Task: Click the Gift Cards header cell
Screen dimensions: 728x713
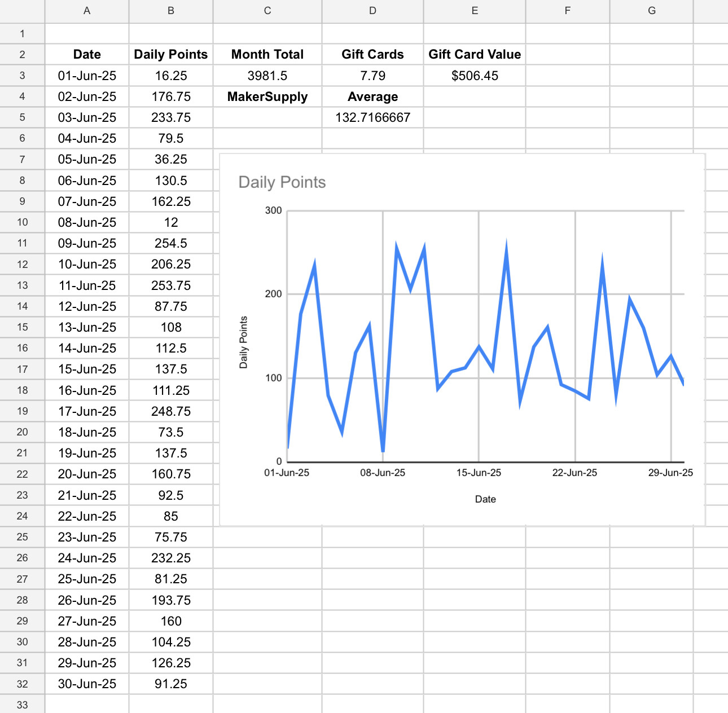Action: tap(372, 55)
